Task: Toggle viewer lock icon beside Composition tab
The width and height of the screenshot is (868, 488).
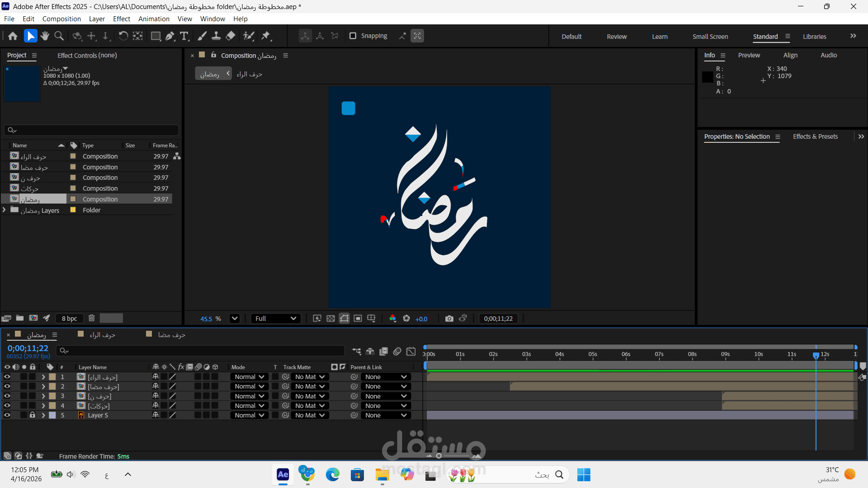Action: coord(214,55)
